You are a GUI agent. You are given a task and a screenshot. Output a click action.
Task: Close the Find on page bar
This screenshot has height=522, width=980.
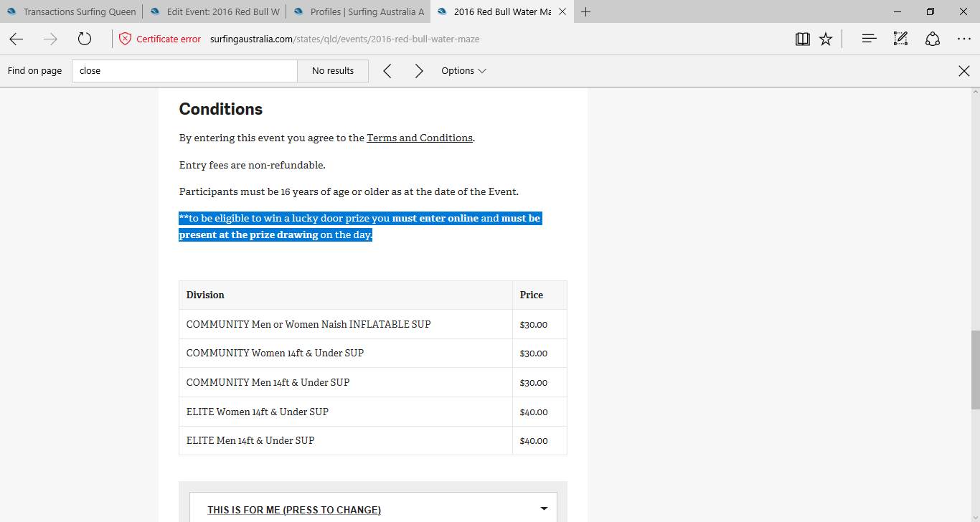coord(964,71)
